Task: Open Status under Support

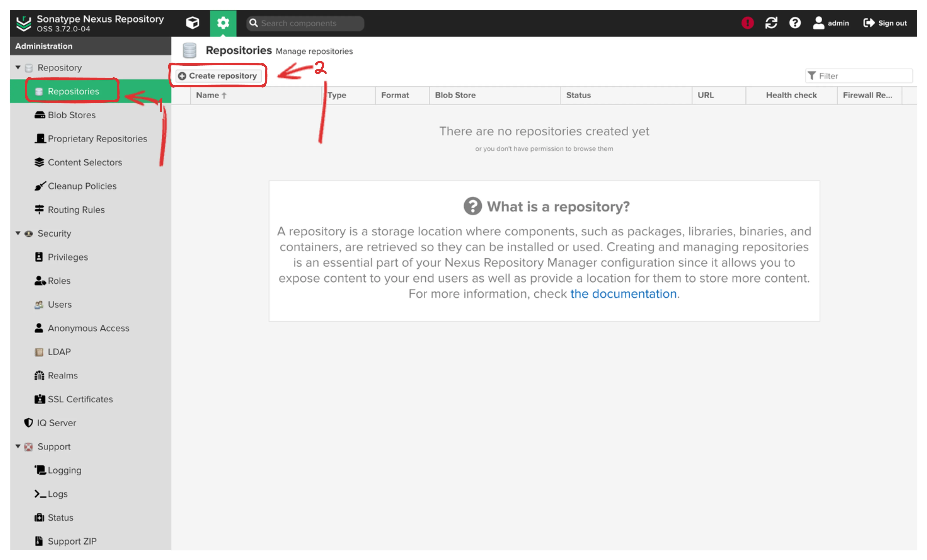Action: point(90,518)
